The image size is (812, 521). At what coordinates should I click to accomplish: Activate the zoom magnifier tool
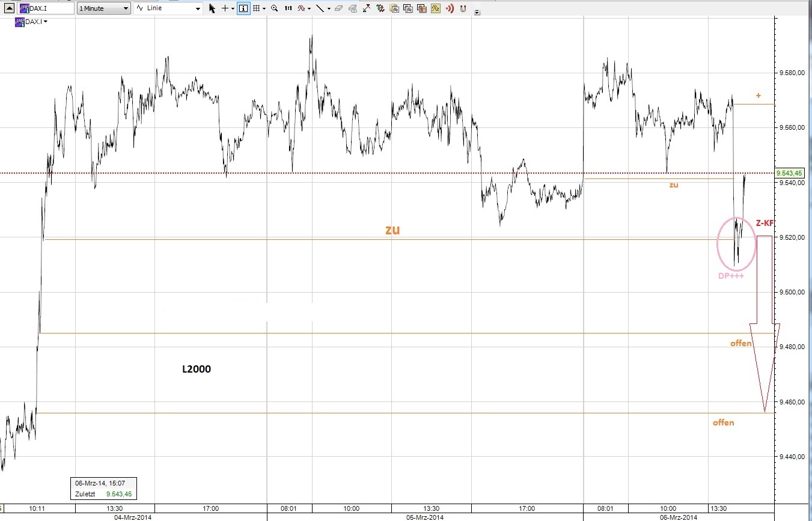(x=274, y=8)
